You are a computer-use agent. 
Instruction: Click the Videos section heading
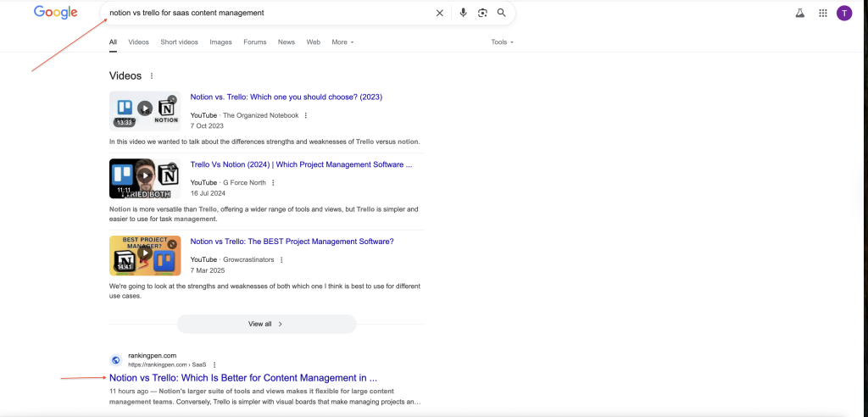(x=125, y=76)
